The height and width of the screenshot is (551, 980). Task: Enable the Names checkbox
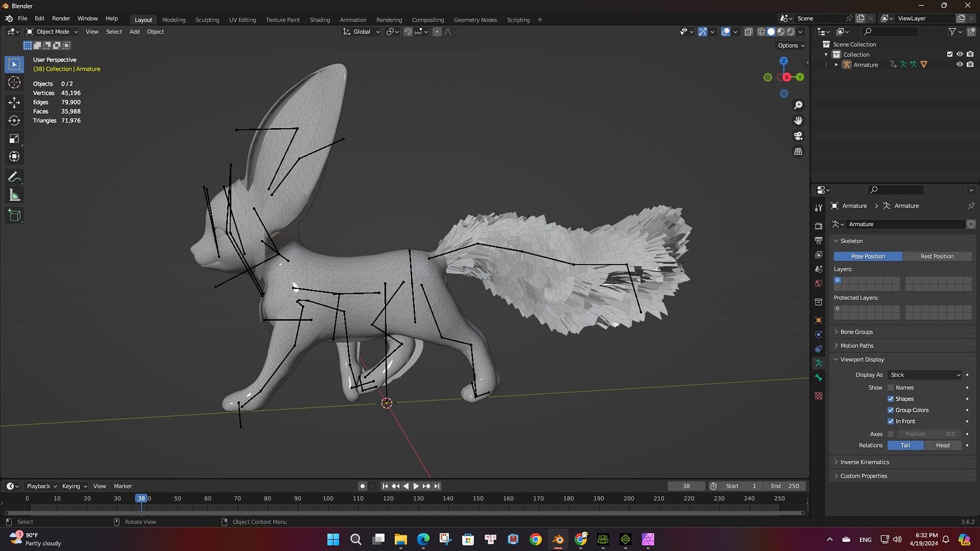(890, 388)
